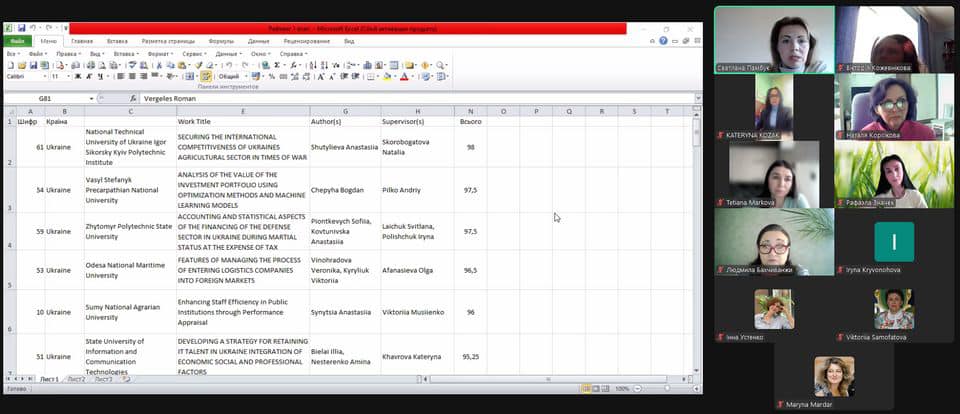Click the blue Help question mark icon
The height and width of the screenshot is (414, 960).
click(663, 41)
